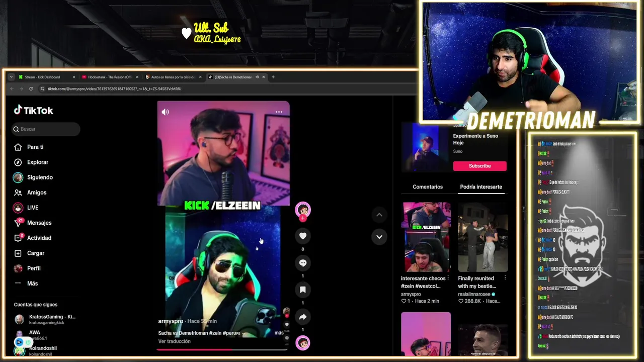Click the #zein hashtag in caption
Viewport: 644px width, 362px height.
coord(215,333)
